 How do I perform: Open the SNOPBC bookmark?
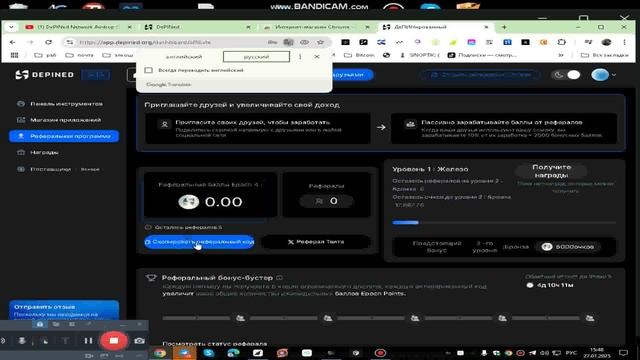click(x=420, y=55)
